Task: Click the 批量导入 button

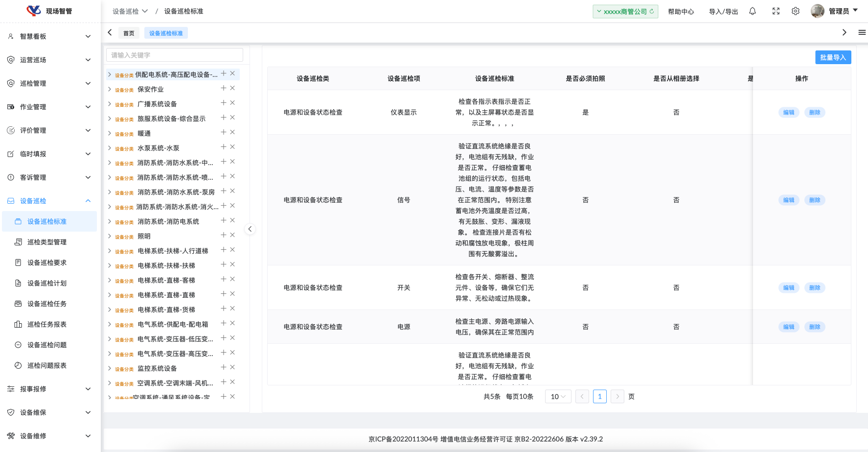Action: [833, 57]
